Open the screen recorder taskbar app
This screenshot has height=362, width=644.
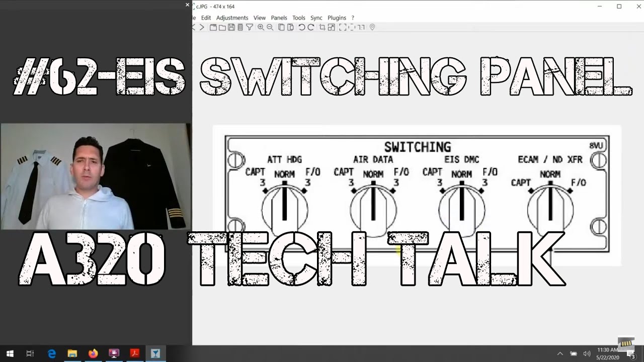(x=114, y=354)
